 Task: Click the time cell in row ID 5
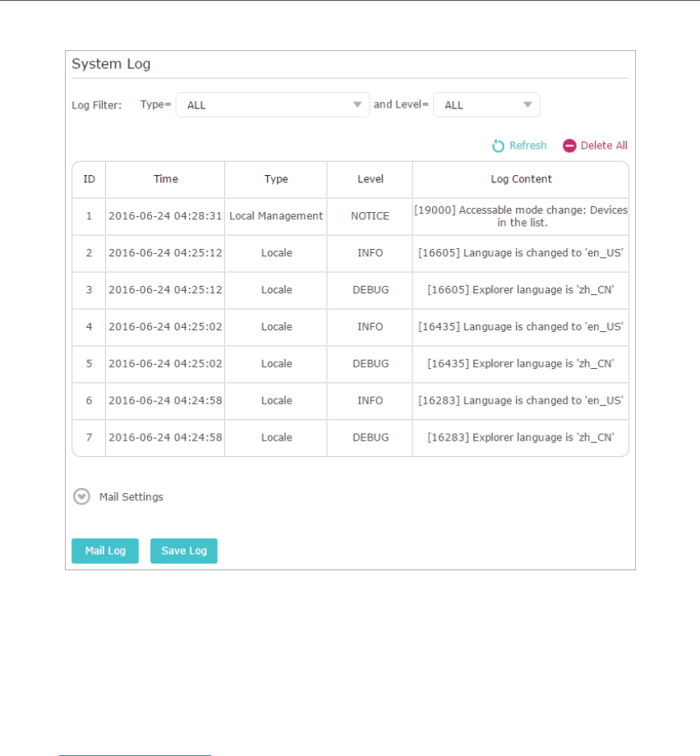(x=165, y=364)
